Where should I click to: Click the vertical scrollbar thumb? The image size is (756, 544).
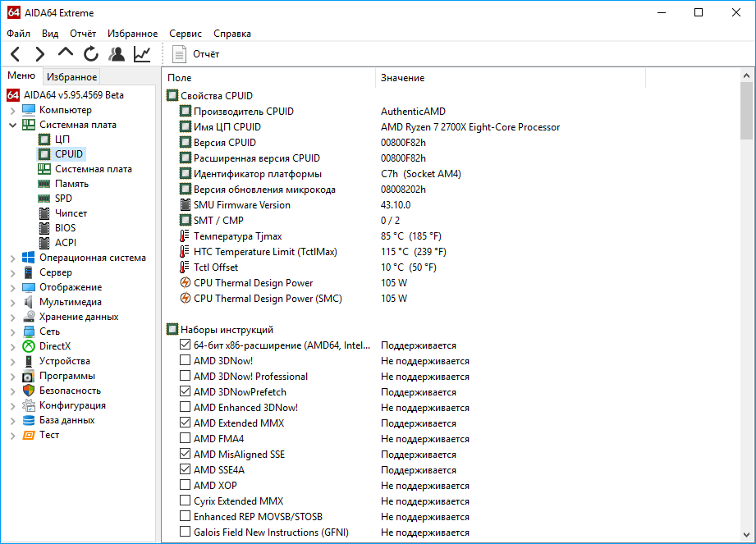click(x=746, y=111)
